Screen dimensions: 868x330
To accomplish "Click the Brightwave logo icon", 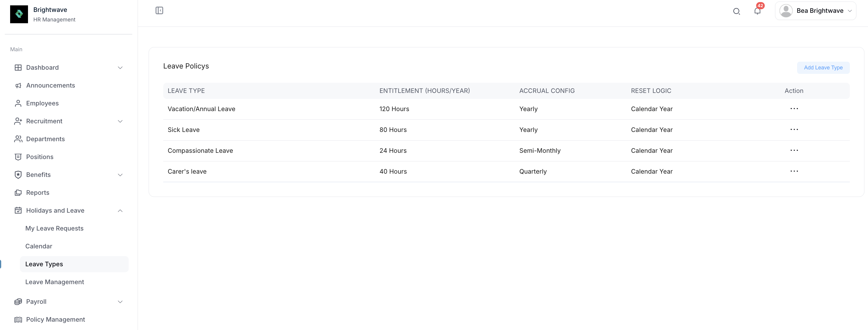I will pyautogui.click(x=19, y=14).
